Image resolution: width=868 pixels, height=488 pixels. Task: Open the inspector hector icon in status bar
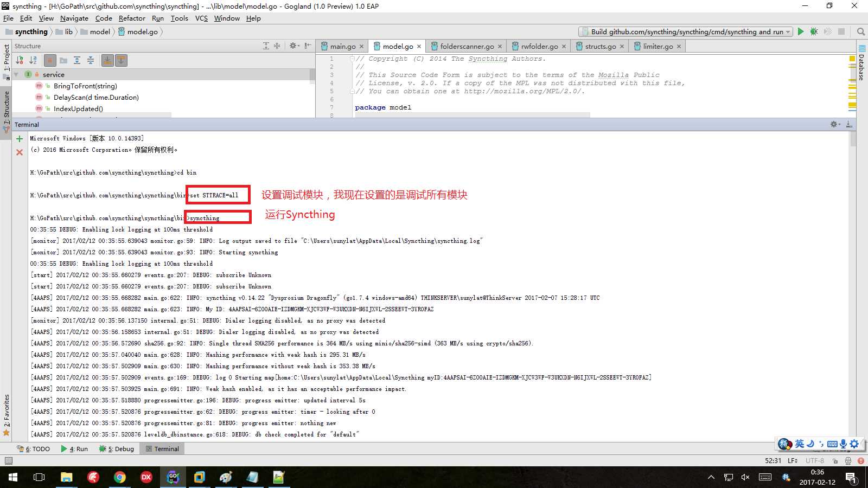pos(848,460)
